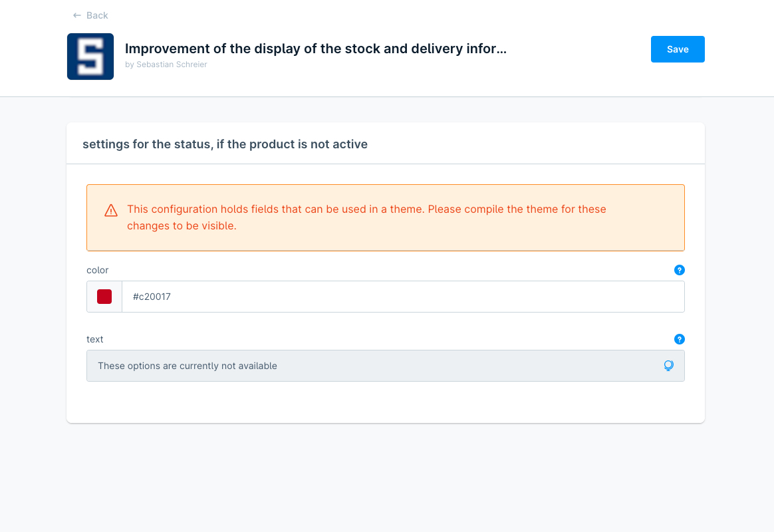Image resolution: width=774 pixels, height=532 pixels.
Task: Click the plugin title heading
Action: tap(316, 49)
